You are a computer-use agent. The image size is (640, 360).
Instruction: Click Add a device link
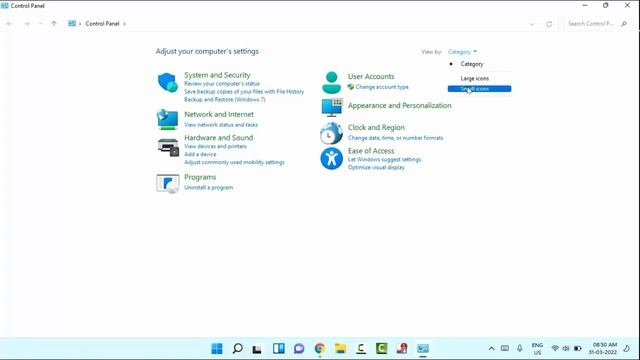(x=200, y=154)
